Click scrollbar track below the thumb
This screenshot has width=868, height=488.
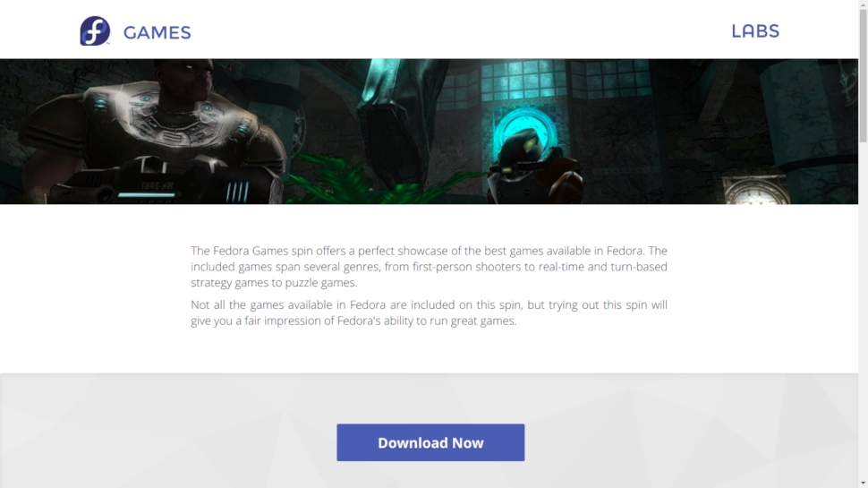coord(863,310)
